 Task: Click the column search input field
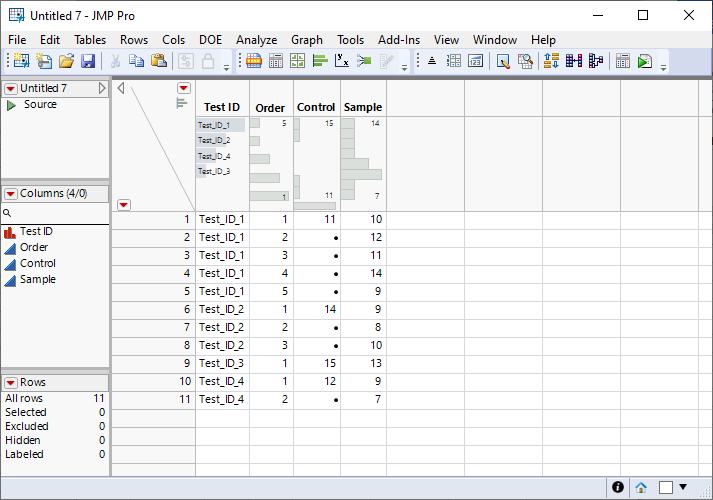[x=60, y=213]
